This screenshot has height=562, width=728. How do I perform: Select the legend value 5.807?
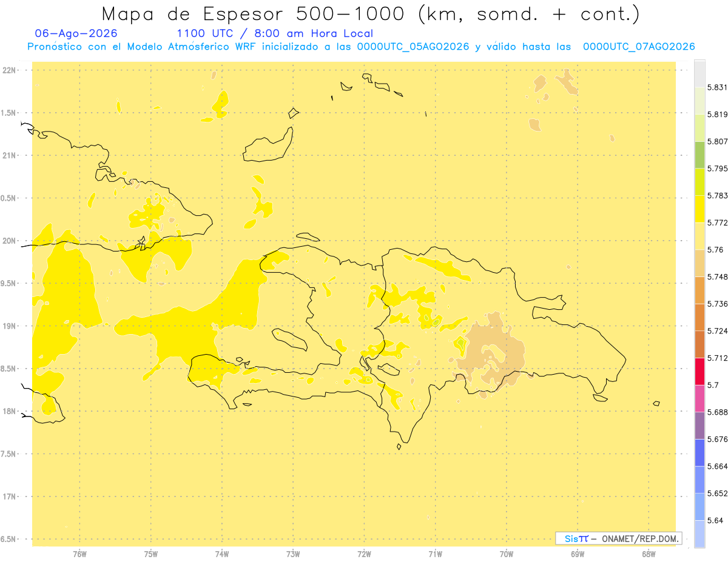point(718,141)
